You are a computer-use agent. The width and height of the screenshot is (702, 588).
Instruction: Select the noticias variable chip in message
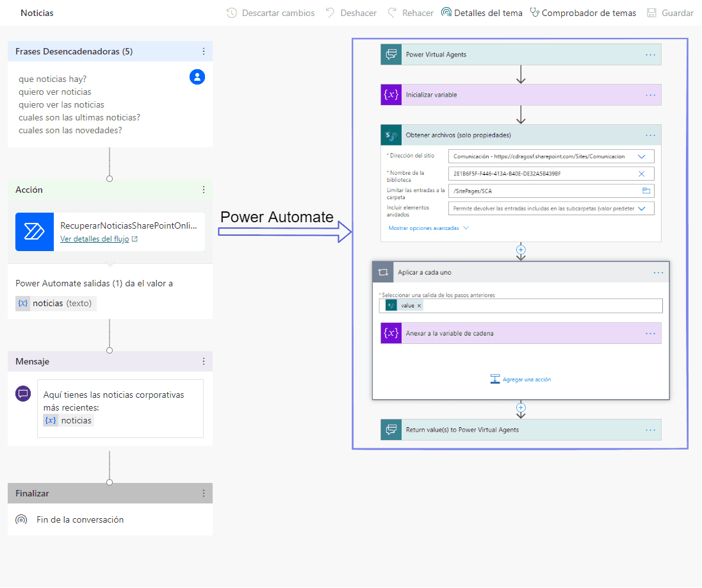pyautogui.click(x=69, y=421)
